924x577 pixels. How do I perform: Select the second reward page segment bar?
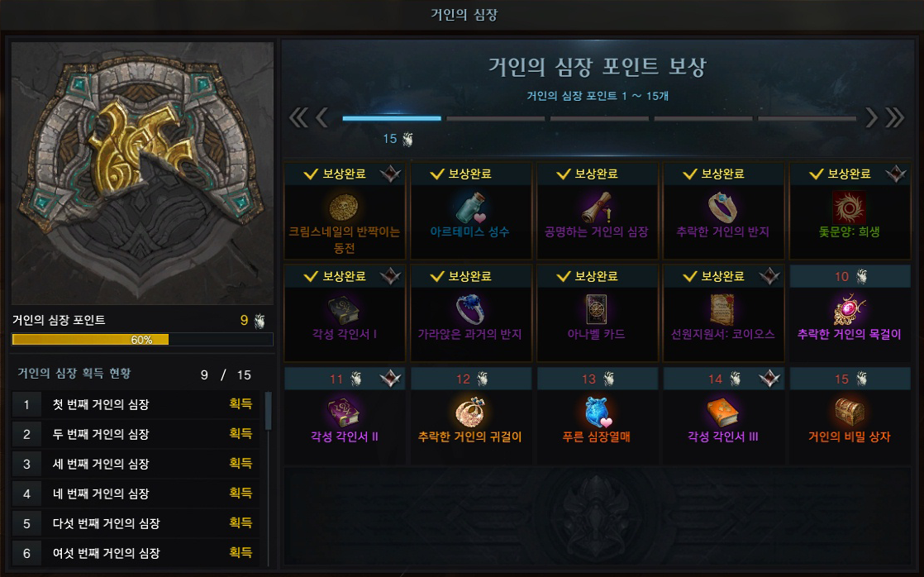click(x=496, y=118)
